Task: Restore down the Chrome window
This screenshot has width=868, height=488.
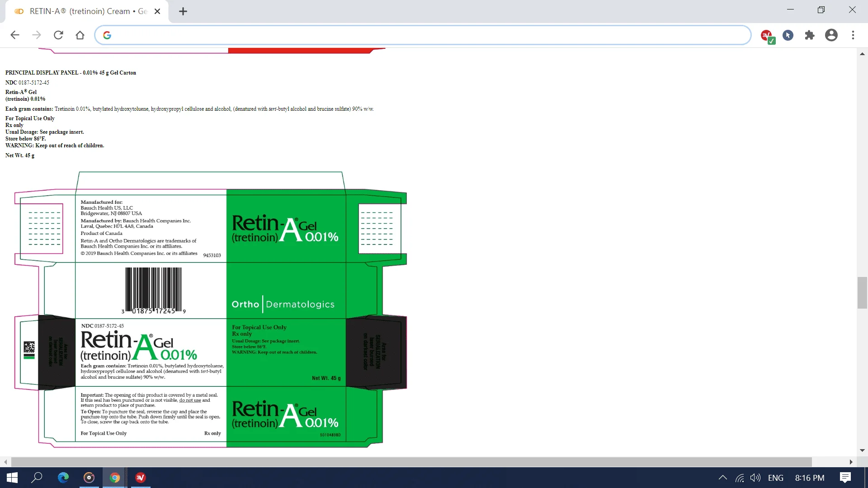Action: click(821, 9)
